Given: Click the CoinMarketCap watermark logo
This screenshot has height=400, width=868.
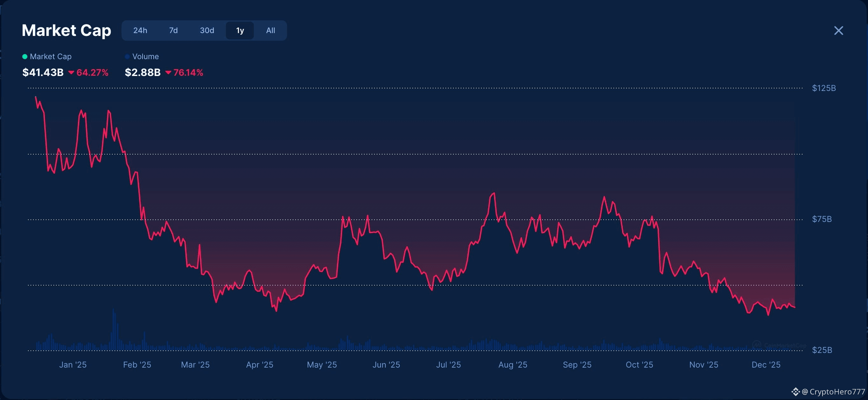Looking at the screenshot, I should [757, 345].
